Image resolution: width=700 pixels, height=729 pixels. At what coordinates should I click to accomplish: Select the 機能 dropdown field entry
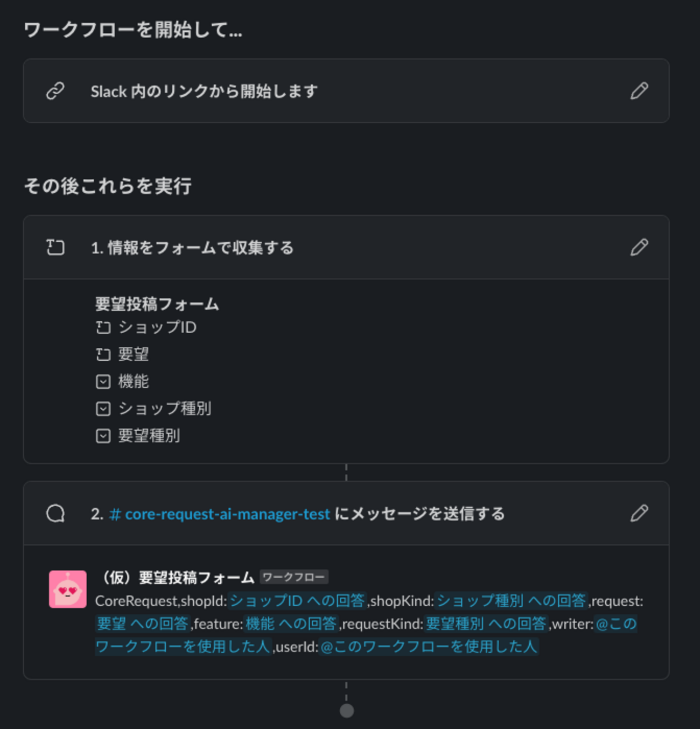pyautogui.click(x=122, y=381)
